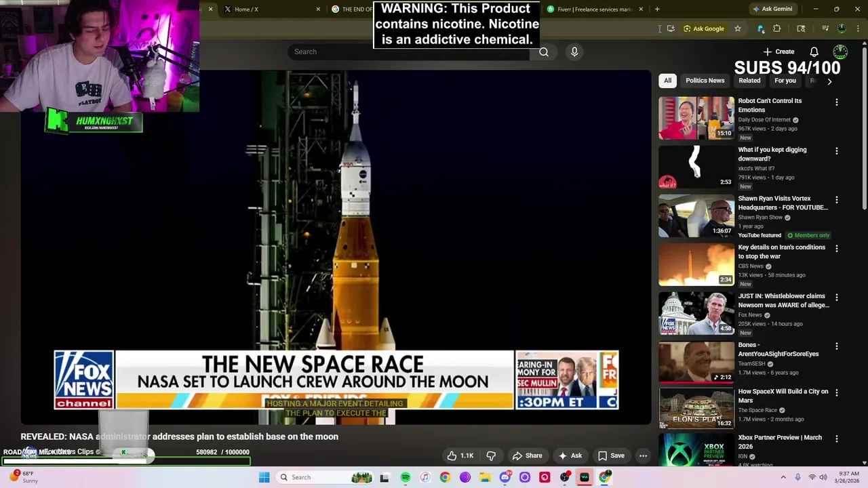Click the Share button under video
This screenshot has width=868, height=488.
[527, 455]
